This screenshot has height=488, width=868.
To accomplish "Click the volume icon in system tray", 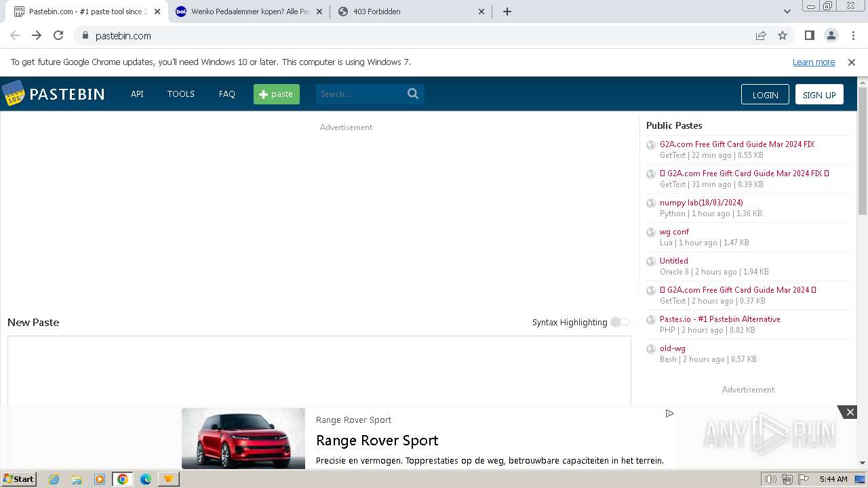I will pyautogui.click(x=770, y=479).
